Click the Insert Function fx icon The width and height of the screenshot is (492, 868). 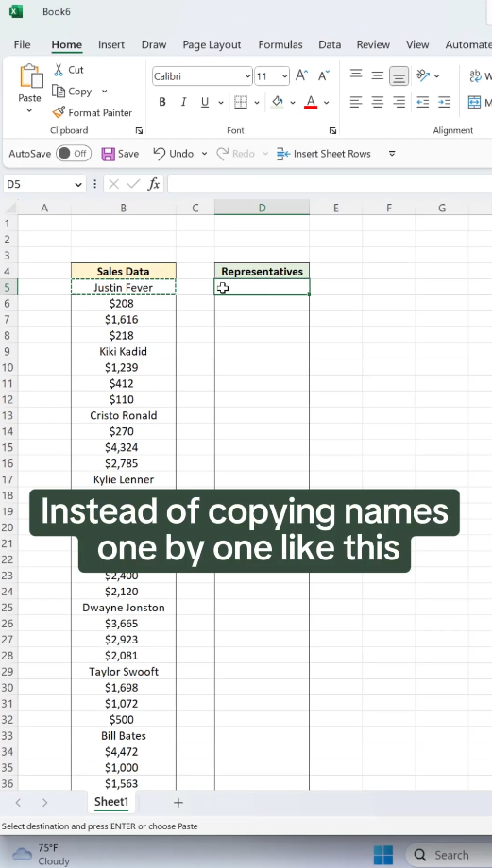154,184
